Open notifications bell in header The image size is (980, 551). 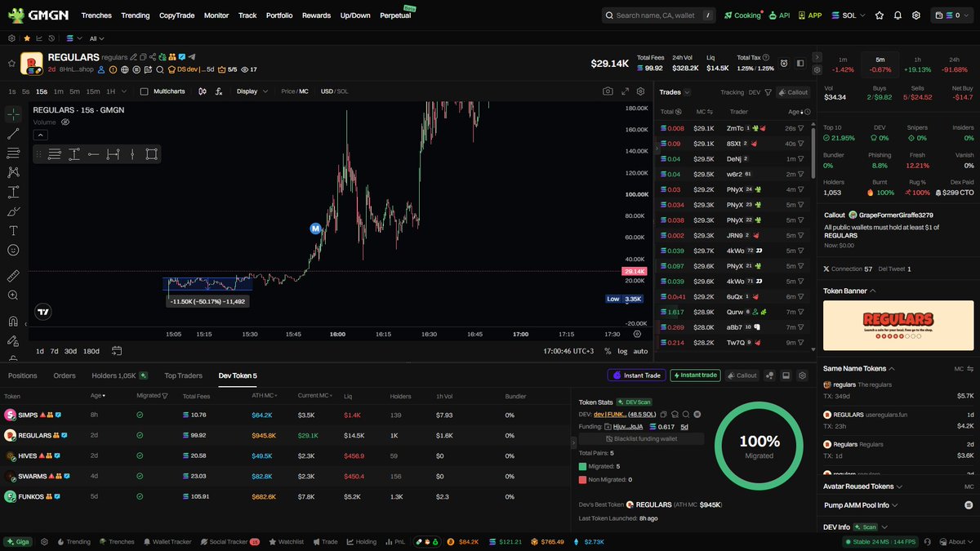click(898, 16)
